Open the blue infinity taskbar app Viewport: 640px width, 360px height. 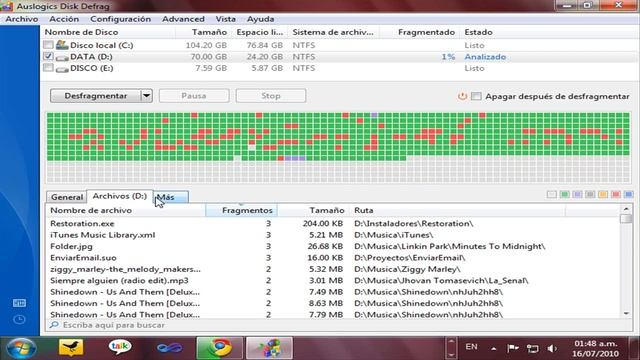tap(169, 348)
